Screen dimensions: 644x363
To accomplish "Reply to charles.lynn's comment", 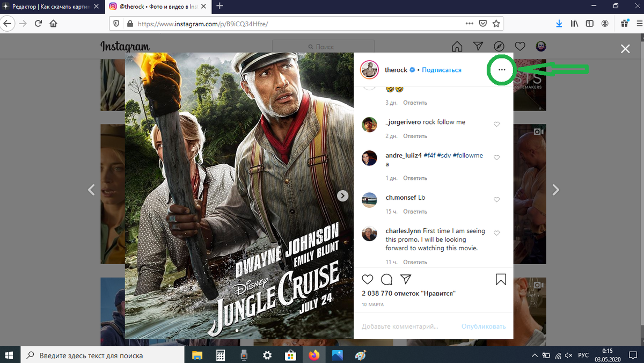I will tap(415, 262).
